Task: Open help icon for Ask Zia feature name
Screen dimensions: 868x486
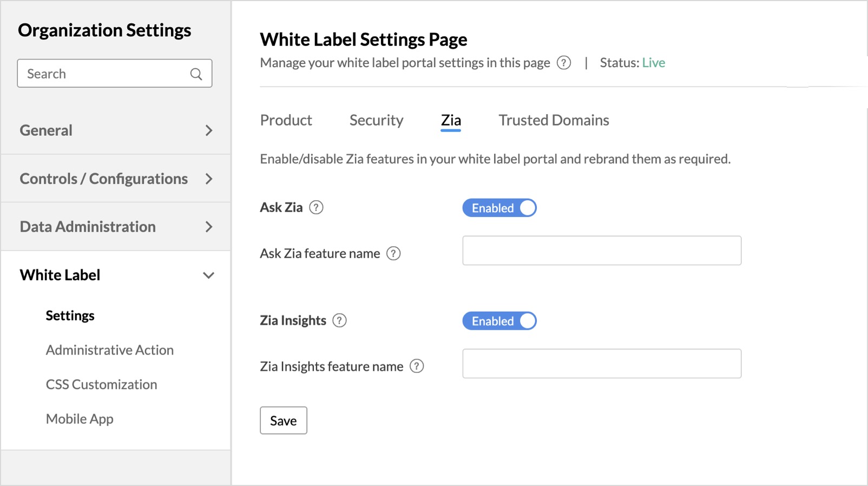Action: 393,253
